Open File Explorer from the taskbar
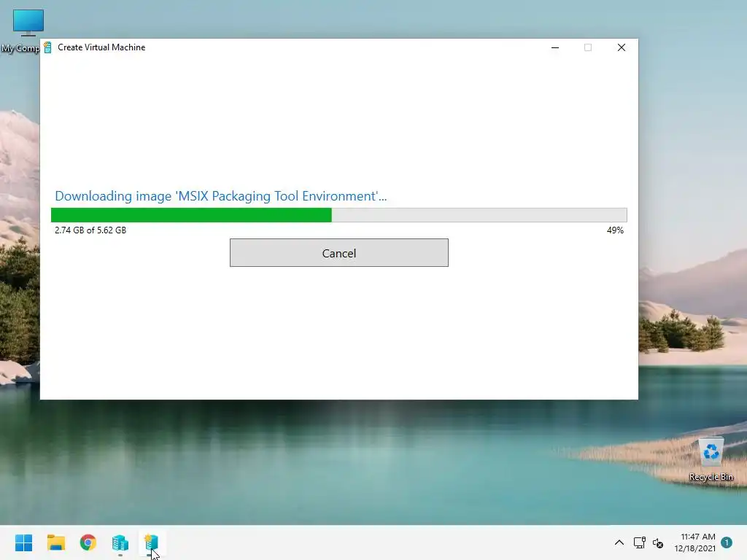The height and width of the screenshot is (560, 747). (x=55, y=542)
